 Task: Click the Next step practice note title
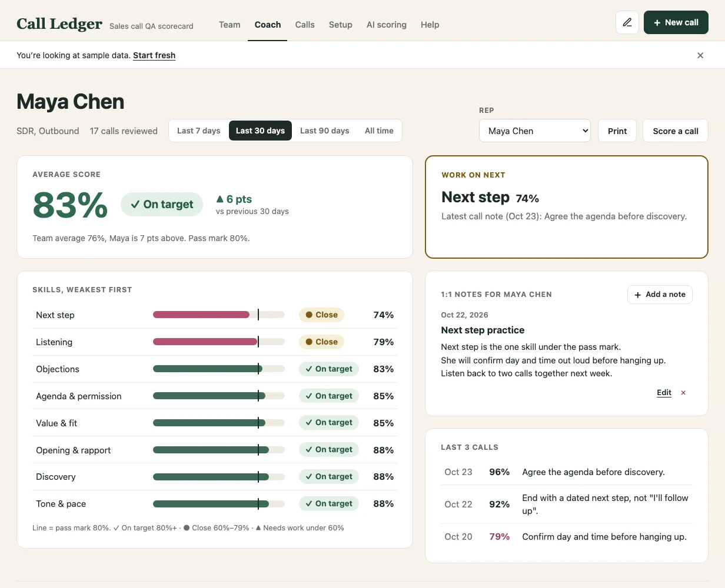pyautogui.click(x=483, y=330)
